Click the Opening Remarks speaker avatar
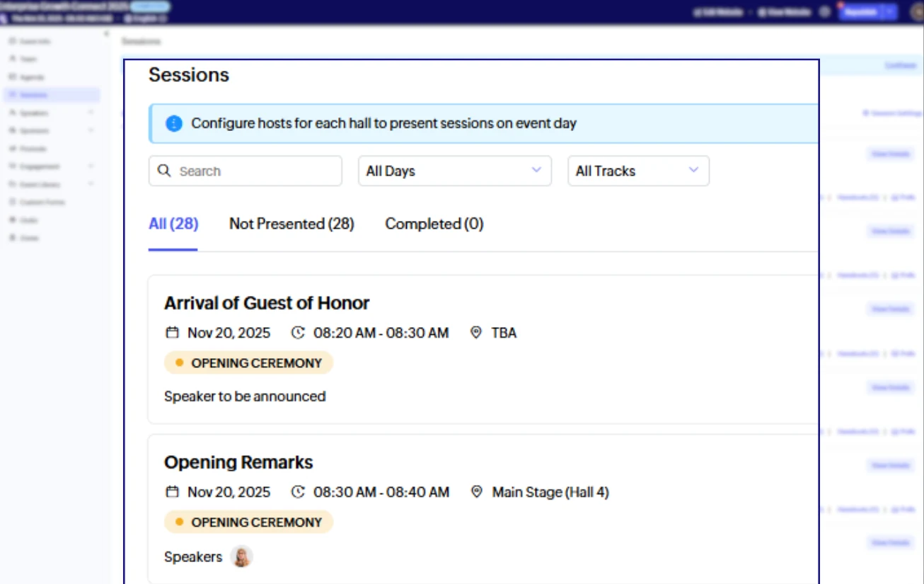Image resolution: width=924 pixels, height=584 pixels. point(242,557)
